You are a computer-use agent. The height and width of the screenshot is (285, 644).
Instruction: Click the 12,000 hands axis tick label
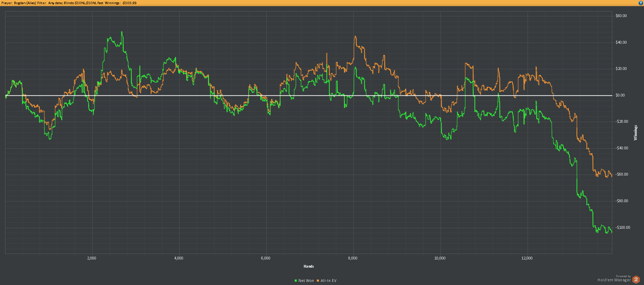(x=527, y=258)
